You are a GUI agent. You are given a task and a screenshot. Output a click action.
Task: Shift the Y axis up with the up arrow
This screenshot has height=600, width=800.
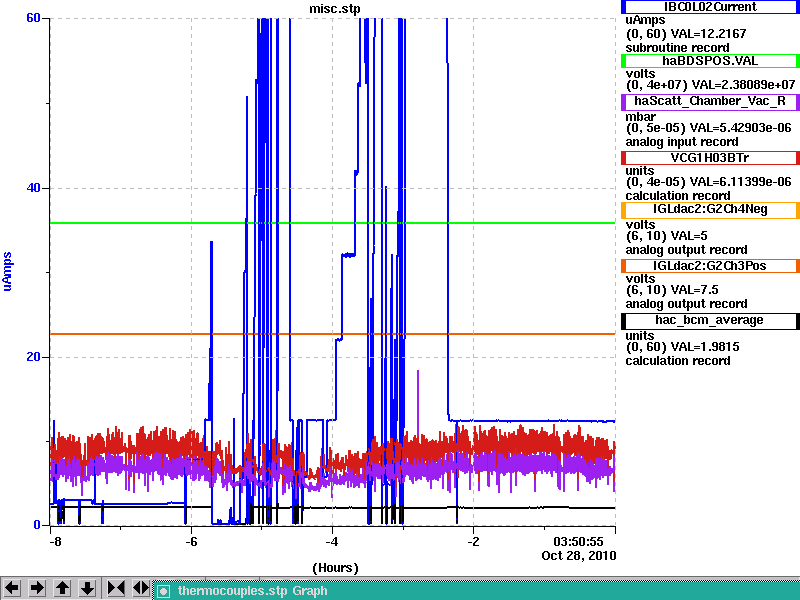(62, 588)
